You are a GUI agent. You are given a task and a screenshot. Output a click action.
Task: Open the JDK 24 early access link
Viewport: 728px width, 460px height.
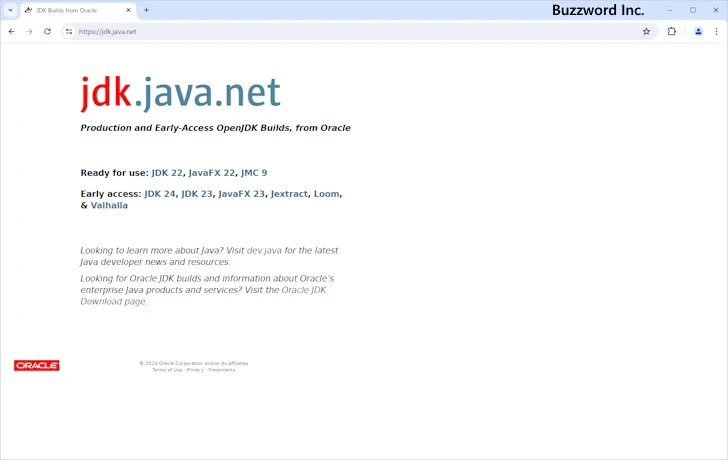[x=160, y=194]
